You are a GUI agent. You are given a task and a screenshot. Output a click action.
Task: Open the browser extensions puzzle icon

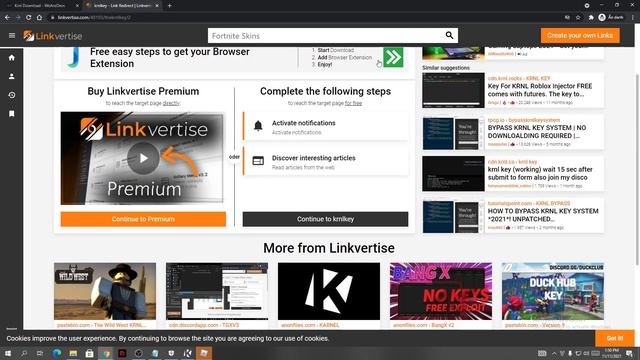tap(591, 18)
